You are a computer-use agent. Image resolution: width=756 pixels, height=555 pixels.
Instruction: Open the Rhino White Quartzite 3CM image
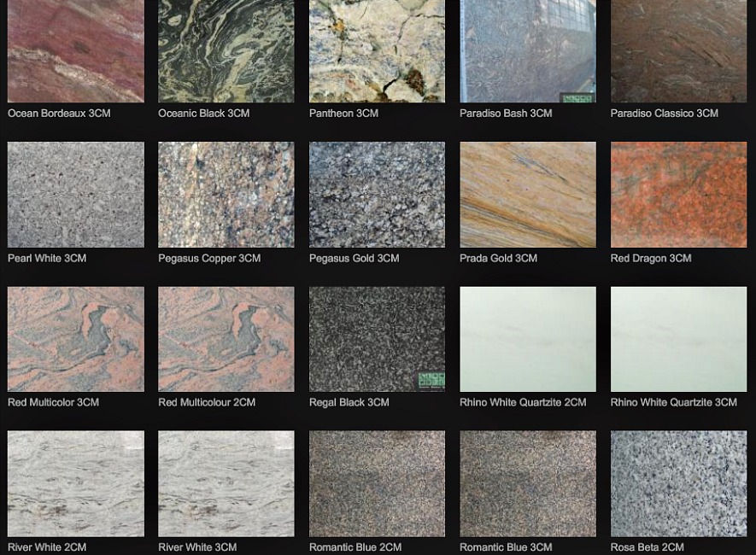click(679, 339)
